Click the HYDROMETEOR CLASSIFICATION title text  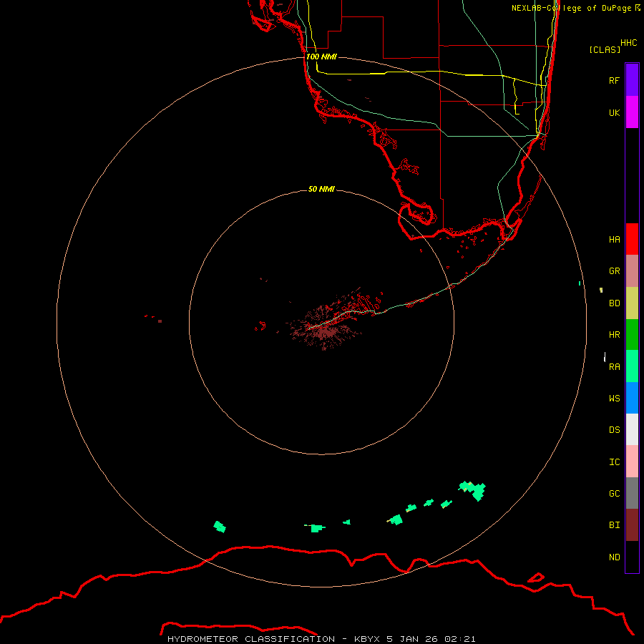[251, 639]
